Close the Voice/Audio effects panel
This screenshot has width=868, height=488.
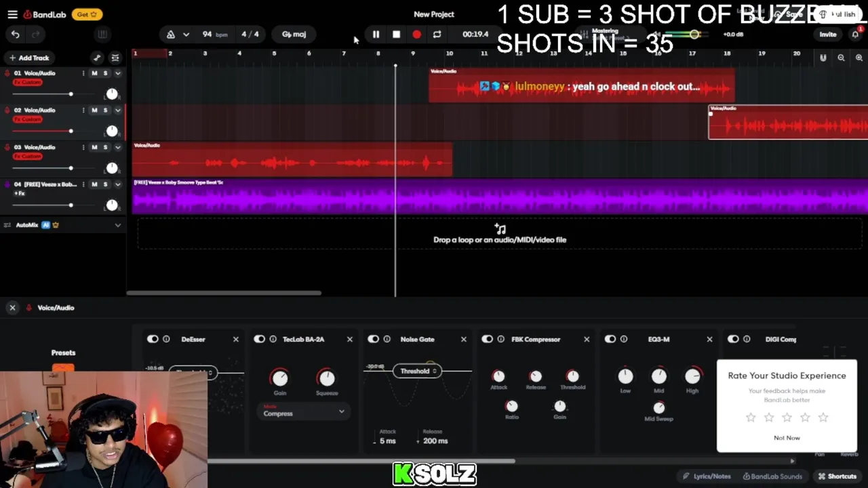pos(12,308)
